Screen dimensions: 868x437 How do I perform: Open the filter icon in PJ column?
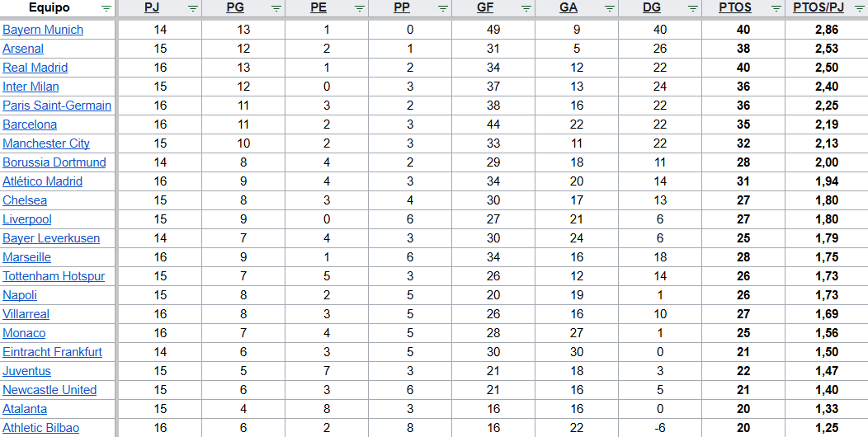pos(192,8)
